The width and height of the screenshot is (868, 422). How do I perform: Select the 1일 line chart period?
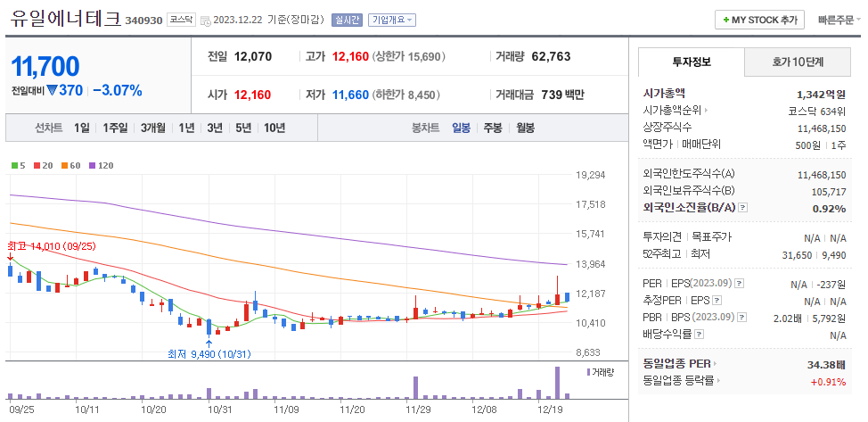pyautogui.click(x=81, y=128)
